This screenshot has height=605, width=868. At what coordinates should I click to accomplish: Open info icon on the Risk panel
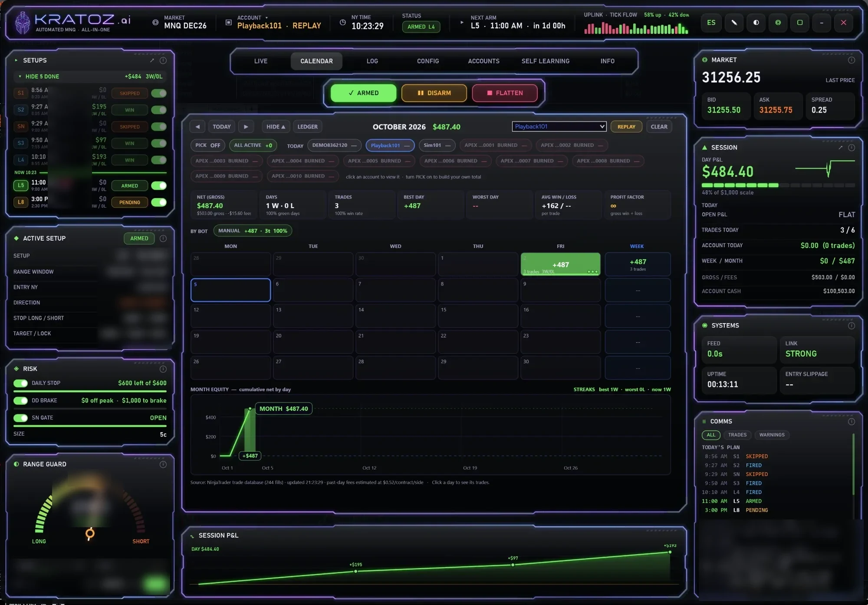coord(163,369)
